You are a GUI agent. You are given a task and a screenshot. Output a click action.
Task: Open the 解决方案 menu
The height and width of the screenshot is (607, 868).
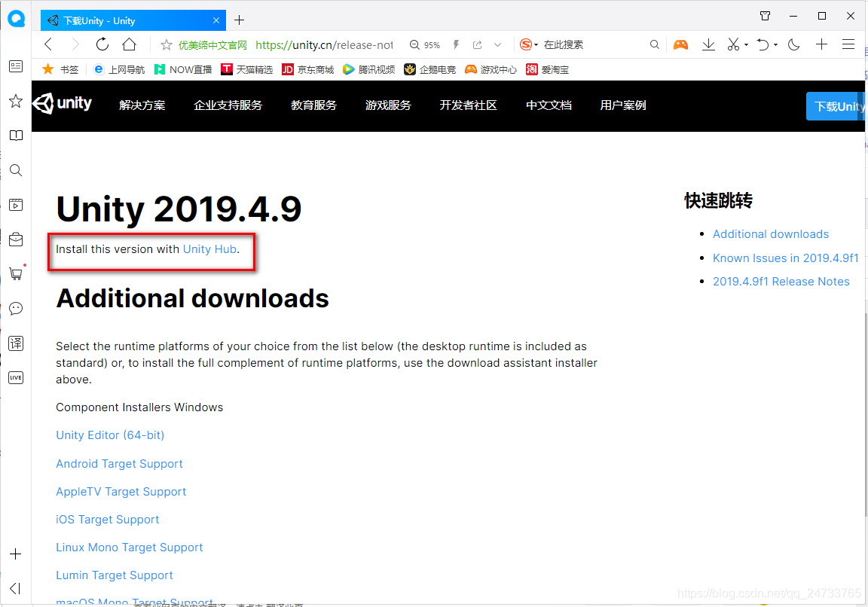[x=142, y=105]
